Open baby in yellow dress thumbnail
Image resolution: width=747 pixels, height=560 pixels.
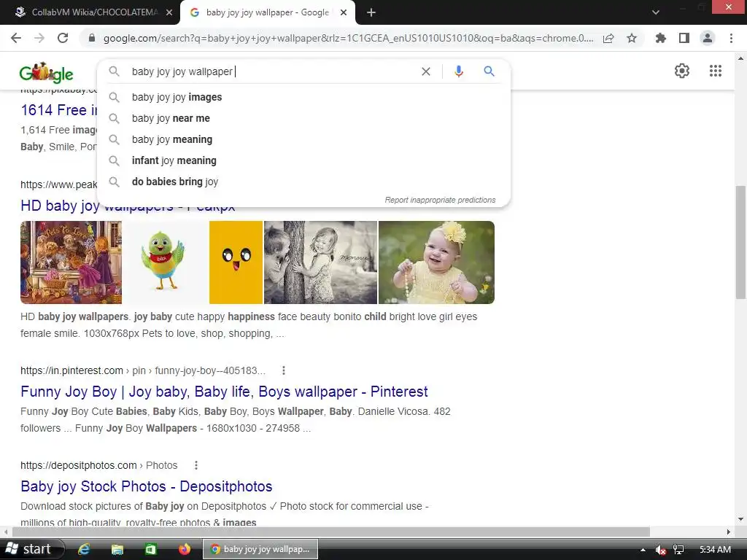436,262
